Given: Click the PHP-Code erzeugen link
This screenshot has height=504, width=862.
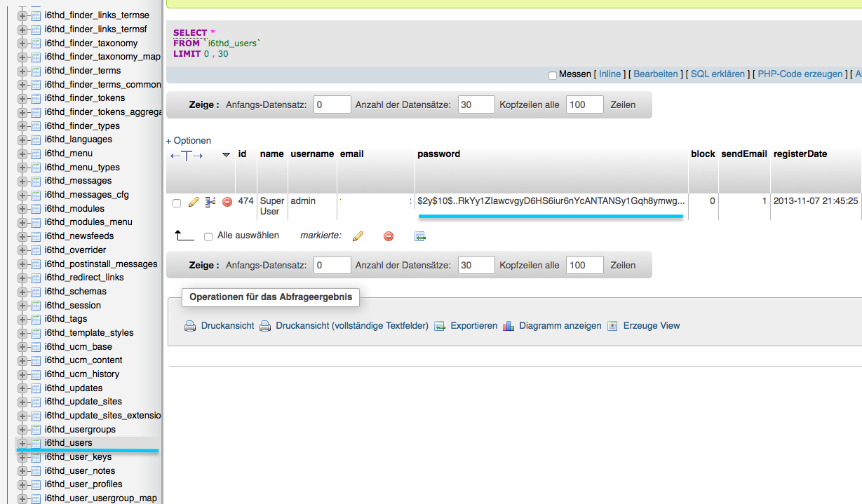Looking at the screenshot, I should (800, 74).
